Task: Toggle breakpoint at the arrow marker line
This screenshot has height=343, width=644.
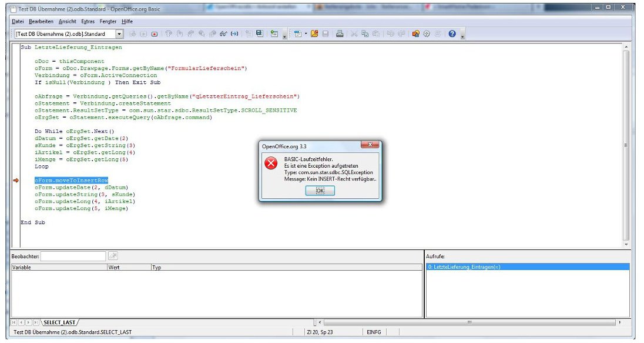Action: pyautogui.click(x=16, y=181)
